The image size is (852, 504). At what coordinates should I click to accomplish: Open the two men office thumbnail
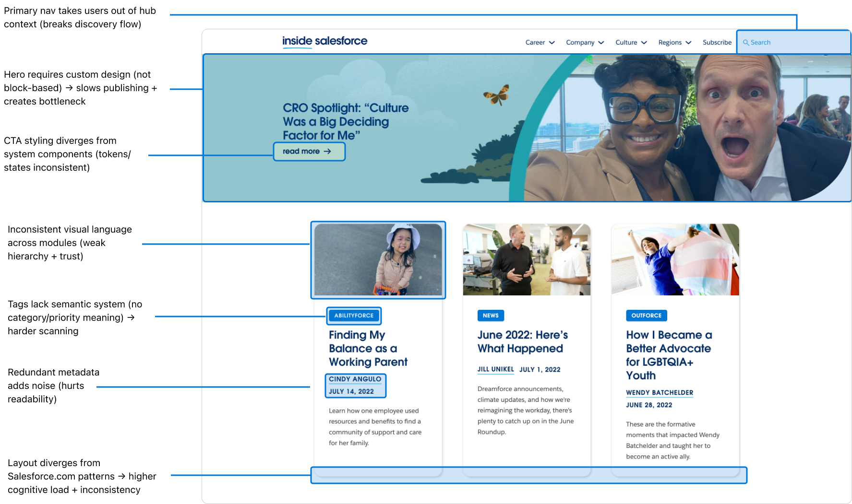point(527,259)
